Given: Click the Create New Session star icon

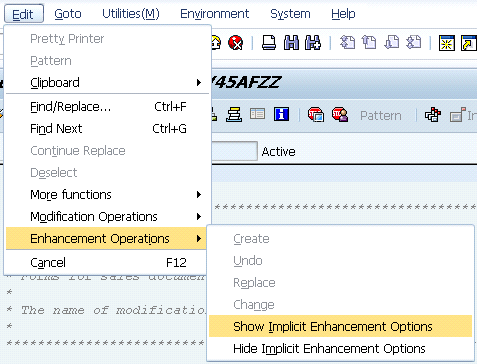Looking at the screenshot, I should [447, 43].
